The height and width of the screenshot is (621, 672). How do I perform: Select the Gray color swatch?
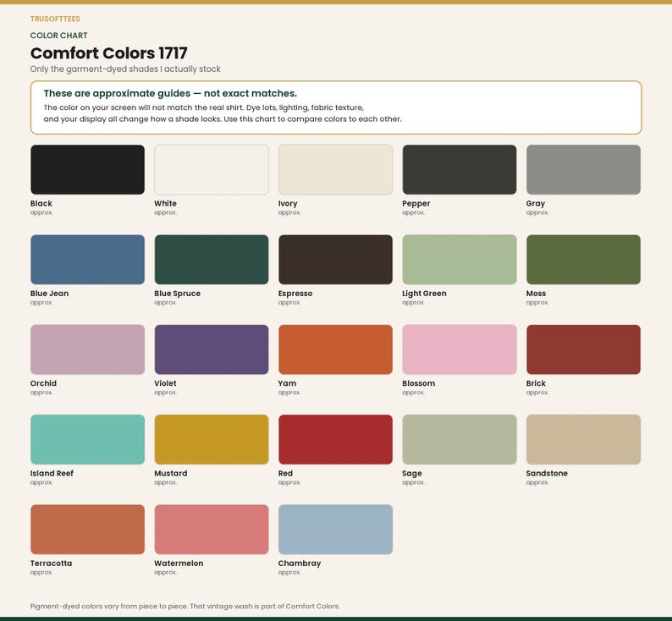coord(583,169)
